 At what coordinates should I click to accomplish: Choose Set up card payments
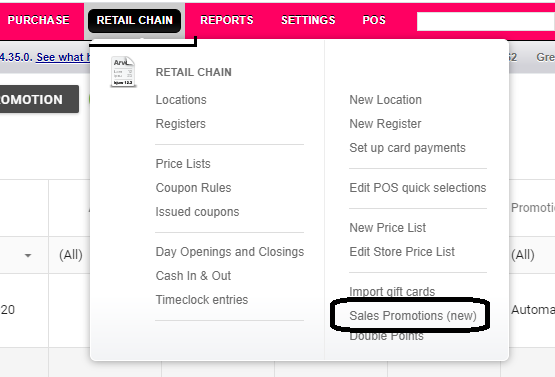coord(407,148)
